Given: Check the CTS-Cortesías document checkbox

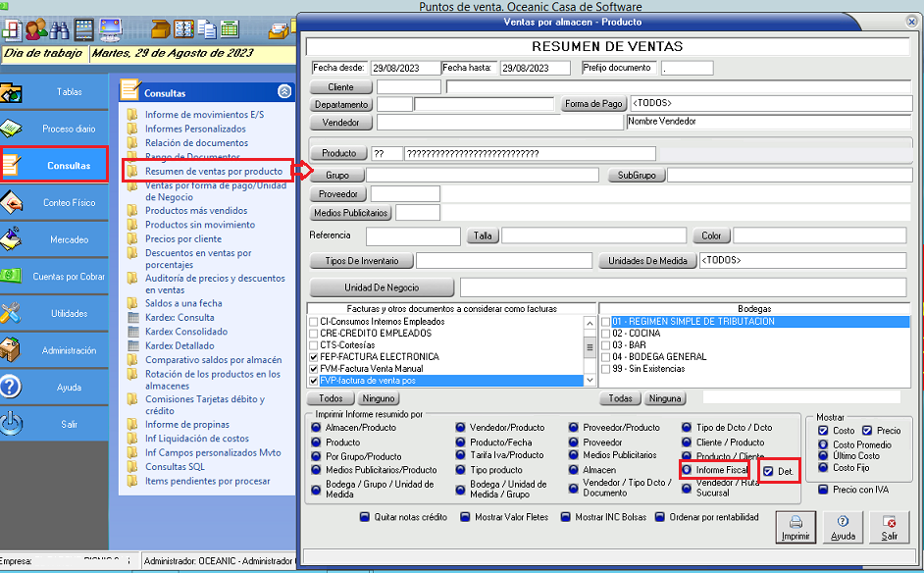Looking at the screenshot, I should click(313, 345).
